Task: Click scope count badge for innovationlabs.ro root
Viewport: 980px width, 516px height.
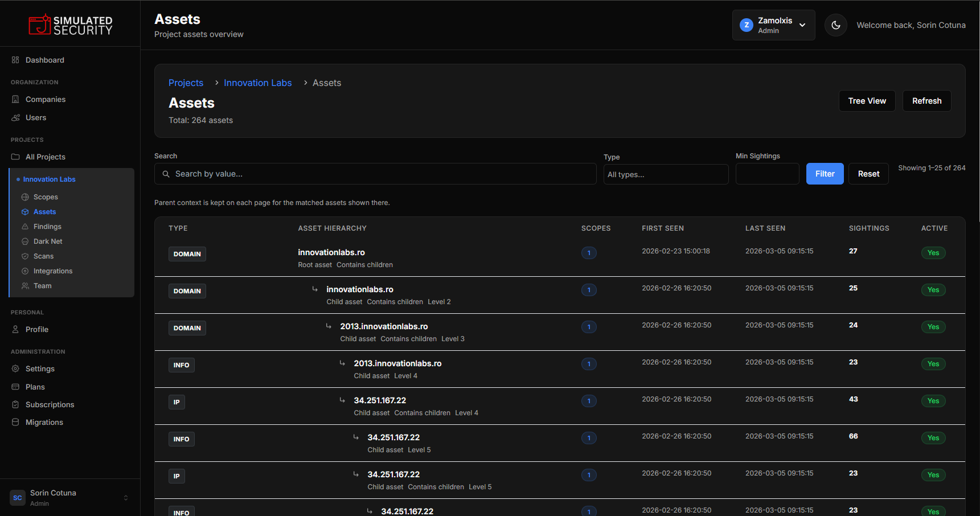Action: point(589,253)
